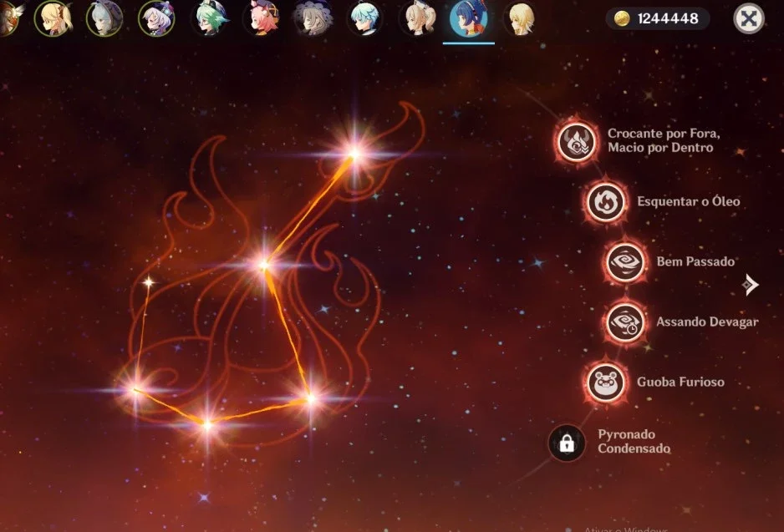Open the Assando Devagar label
784x532 pixels.
click(x=707, y=322)
